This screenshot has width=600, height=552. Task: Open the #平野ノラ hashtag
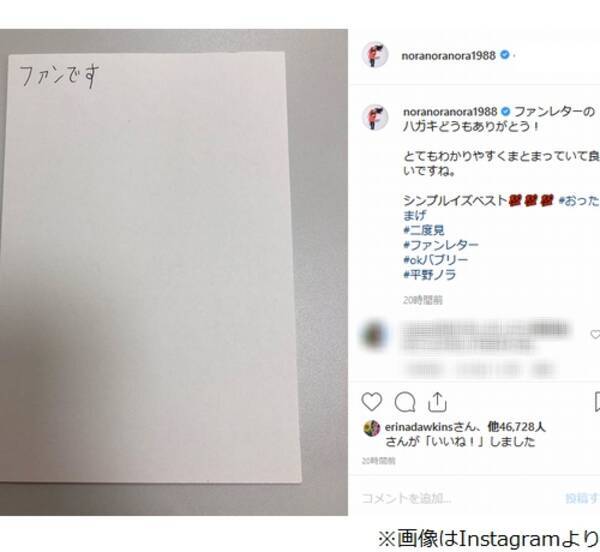click(x=430, y=275)
